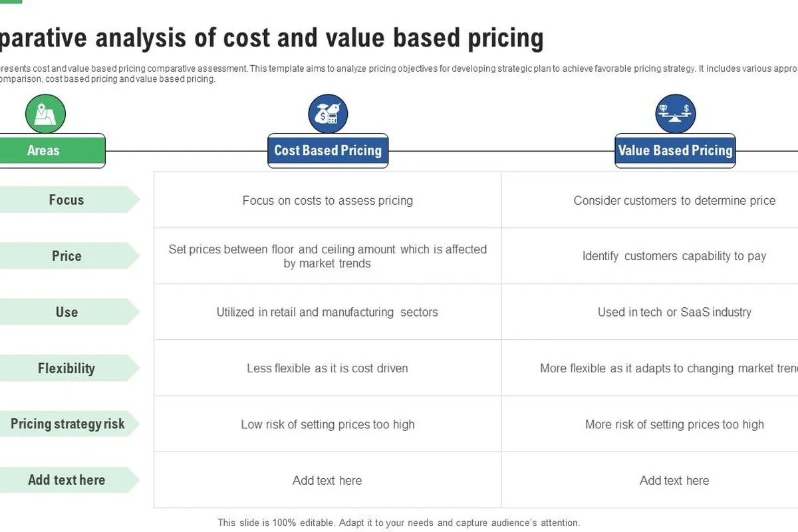Select 'Focus on costs to assess pricing' cell

point(328,200)
